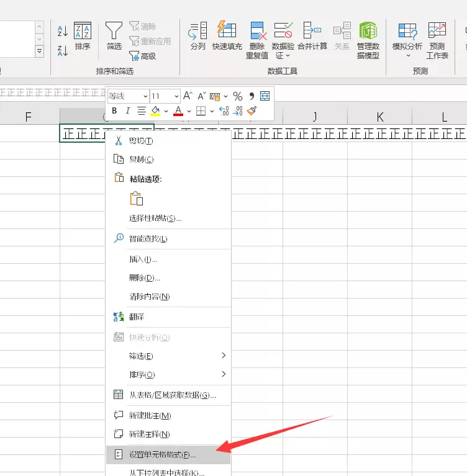
Task: Toggle italic in the mini toolbar
Action: (x=127, y=111)
